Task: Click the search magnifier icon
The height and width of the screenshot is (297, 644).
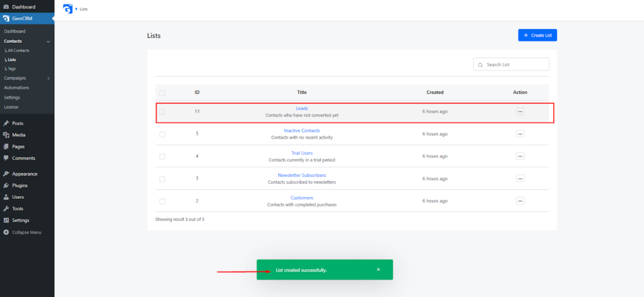Action: click(x=480, y=65)
